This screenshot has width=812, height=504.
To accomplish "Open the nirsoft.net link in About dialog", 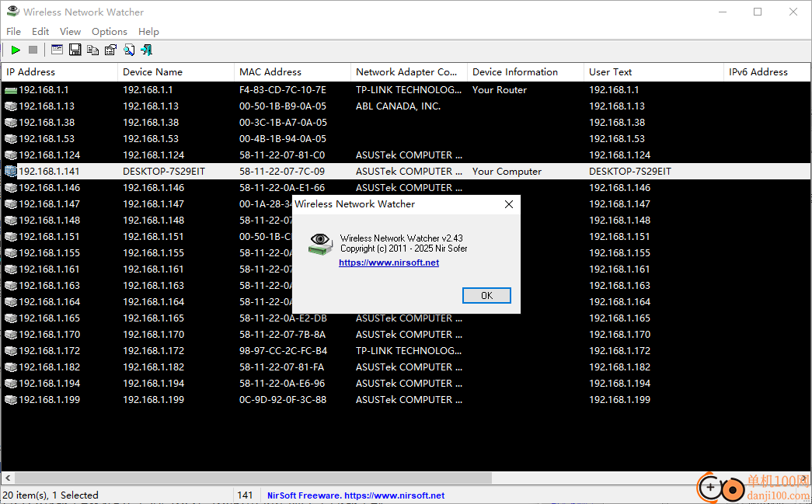I will [x=389, y=262].
